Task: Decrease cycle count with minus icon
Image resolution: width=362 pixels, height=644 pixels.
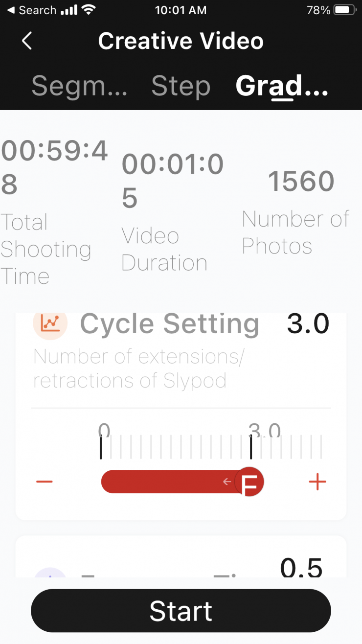Action: 44,482
